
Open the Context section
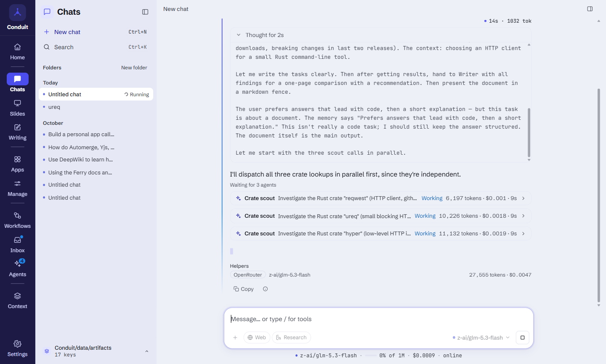17,301
